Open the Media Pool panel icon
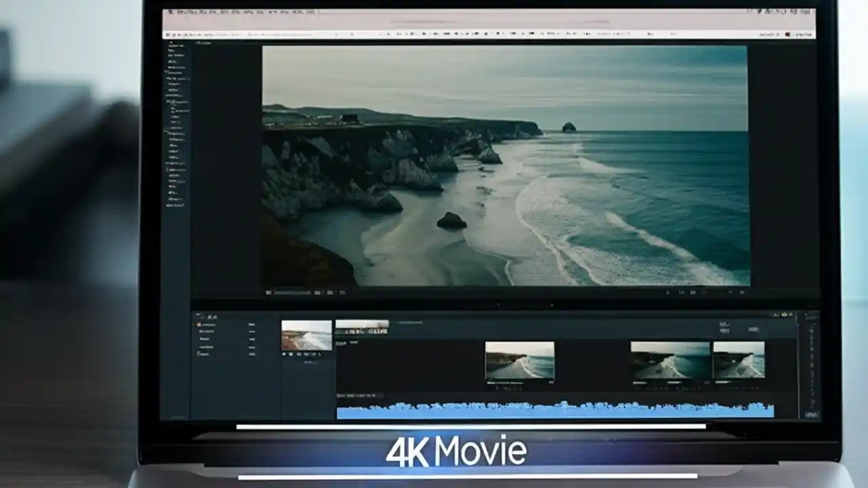This screenshot has height=488, width=868. (198, 317)
